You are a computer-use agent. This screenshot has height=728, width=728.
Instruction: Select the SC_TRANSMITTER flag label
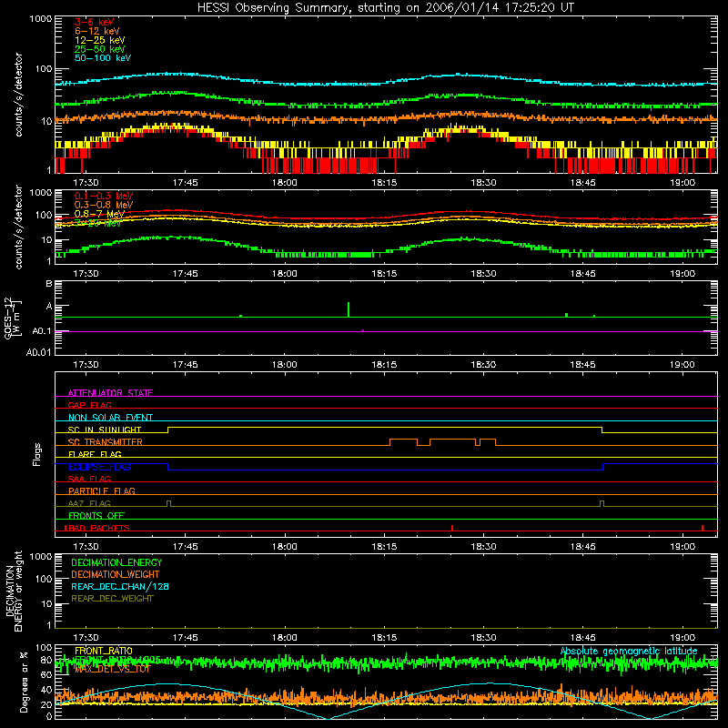point(105,442)
